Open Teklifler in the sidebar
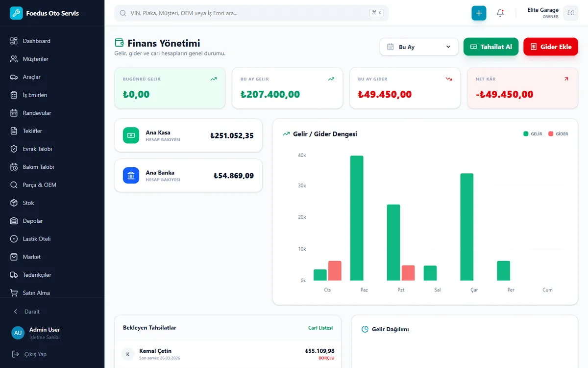 click(x=52, y=131)
